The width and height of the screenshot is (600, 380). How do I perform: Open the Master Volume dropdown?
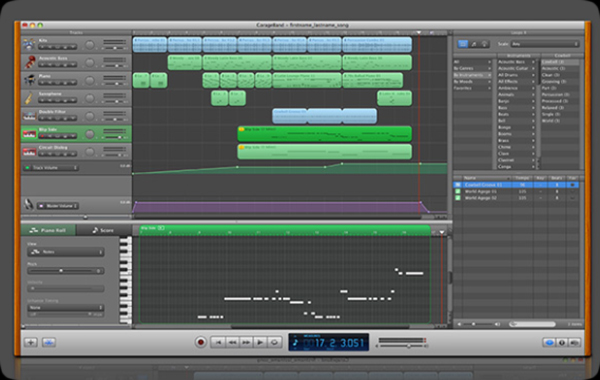coord(58,206)
